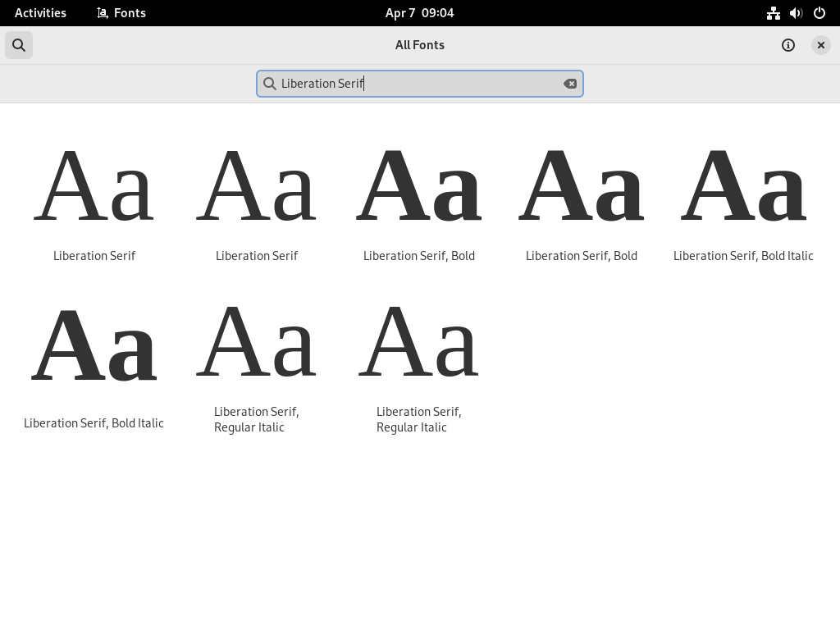
Task: Focus the Liberation Serif search input field
Action: 420,84
